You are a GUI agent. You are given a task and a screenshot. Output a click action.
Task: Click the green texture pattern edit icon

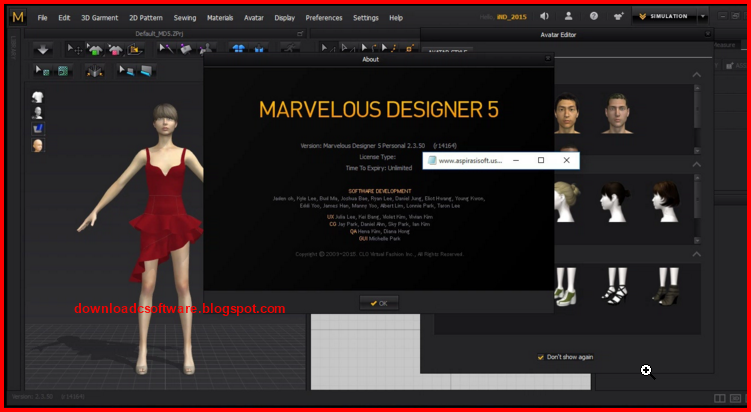[63, 71]
